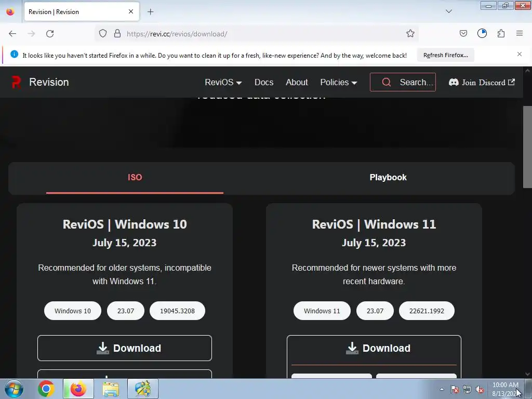Image resolution: width=532 pixels, height=399 pixels.
Task: Click the 23.07 tag on Windows 10 card
Action: click(126, 311)
